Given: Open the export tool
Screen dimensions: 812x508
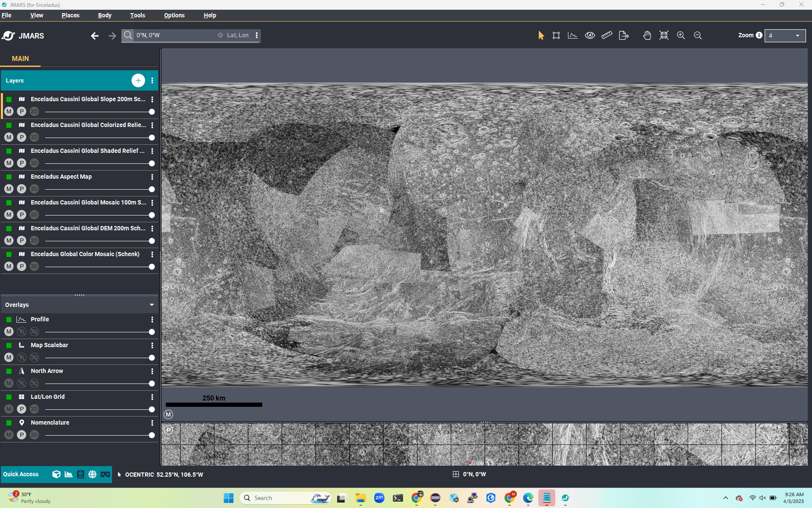Looking at the screenshot, I should click(x=624, y=36).
